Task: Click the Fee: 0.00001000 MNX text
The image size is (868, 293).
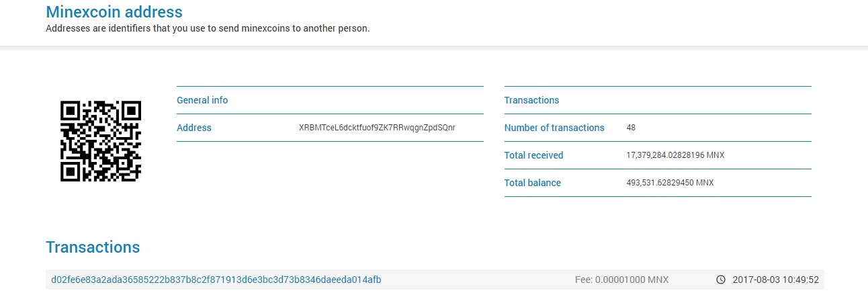Action: click(622, 280)
